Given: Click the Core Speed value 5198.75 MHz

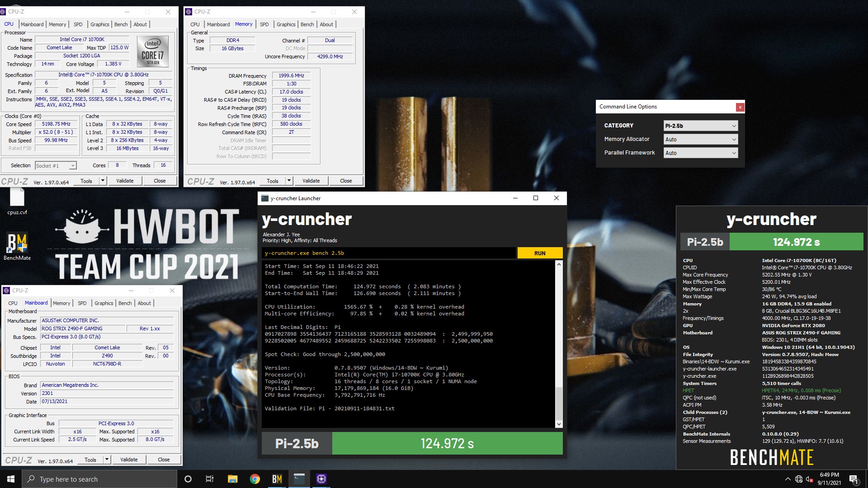Looking at the screenshot, I should [x=56, y=124].
